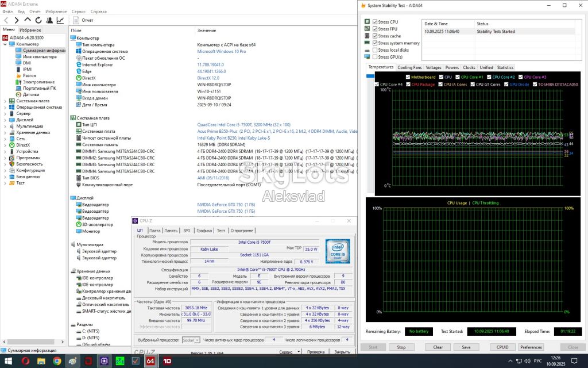Open the Выбранный процессор Socket dropdown
Viewport: 588px width, 368px height.
coord(191,340)
